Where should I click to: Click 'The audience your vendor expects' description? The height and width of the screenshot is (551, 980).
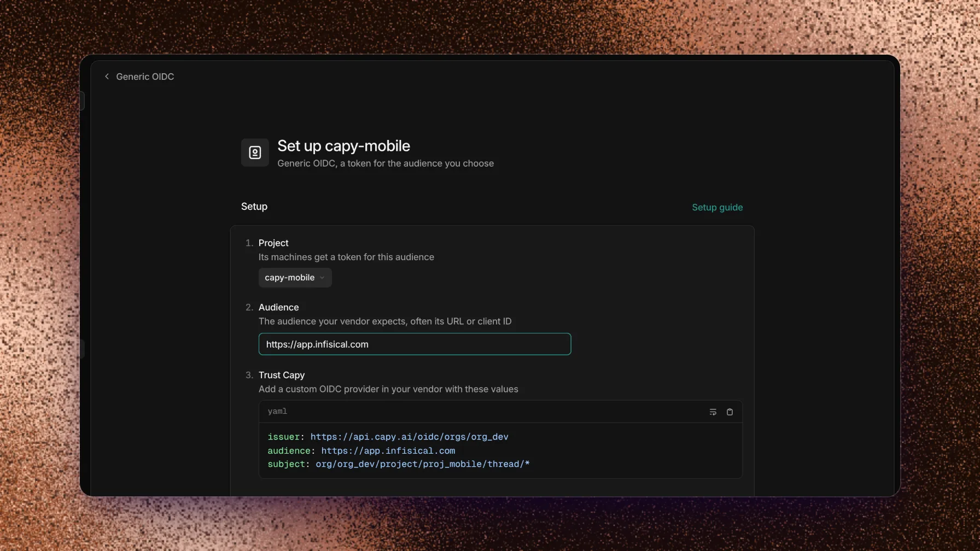[385, 321]
